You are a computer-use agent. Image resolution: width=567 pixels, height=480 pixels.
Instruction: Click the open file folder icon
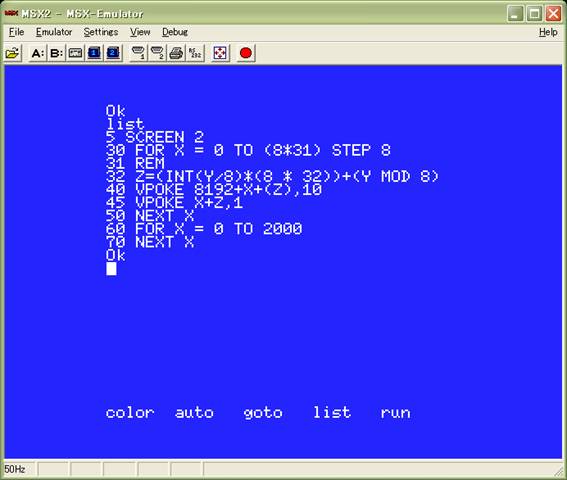click(13, 53)
